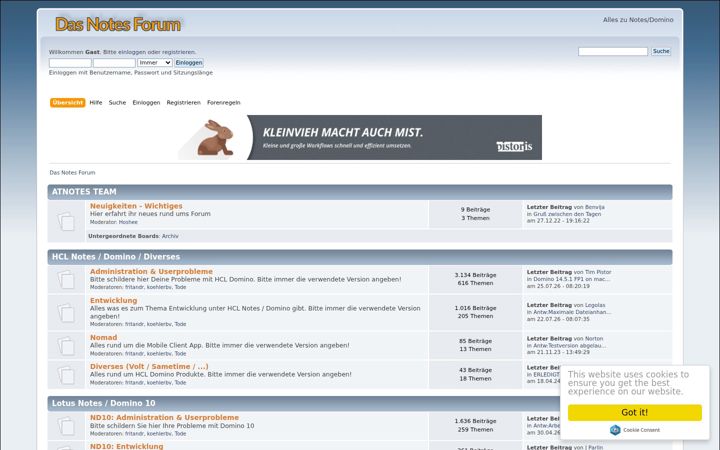Open the Archiv sub-board link

pyautogui.click(x=170, y=236)
